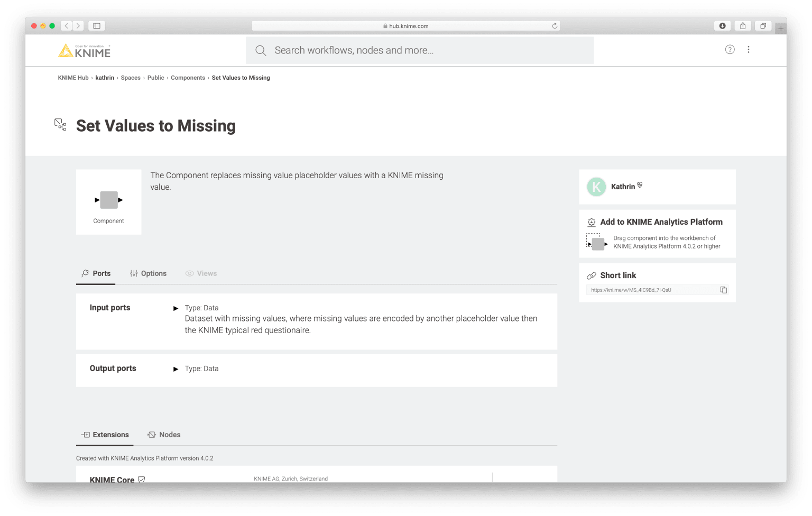
Task: Open the three-dot more menu
Action: tap(749, 50)
